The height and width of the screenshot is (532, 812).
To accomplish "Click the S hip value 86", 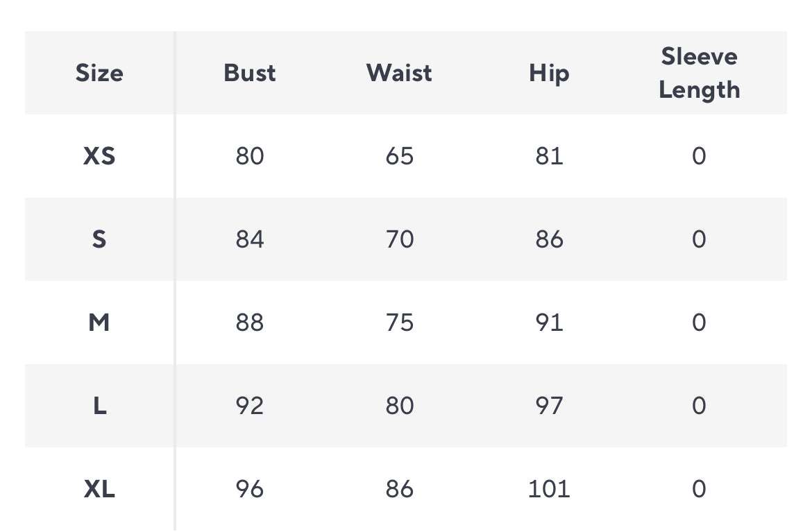I will (549, 239).
